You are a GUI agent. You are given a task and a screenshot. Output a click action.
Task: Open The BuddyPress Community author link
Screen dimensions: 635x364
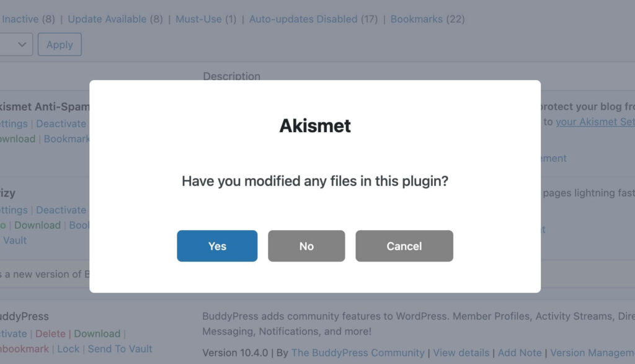click(358, 353)
